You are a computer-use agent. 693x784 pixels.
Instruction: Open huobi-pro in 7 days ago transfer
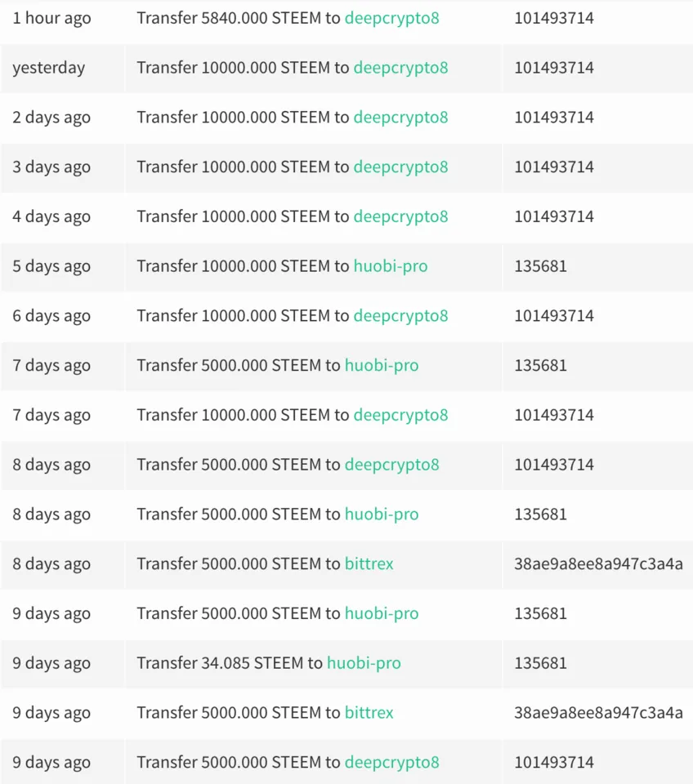tap(381, 366)
